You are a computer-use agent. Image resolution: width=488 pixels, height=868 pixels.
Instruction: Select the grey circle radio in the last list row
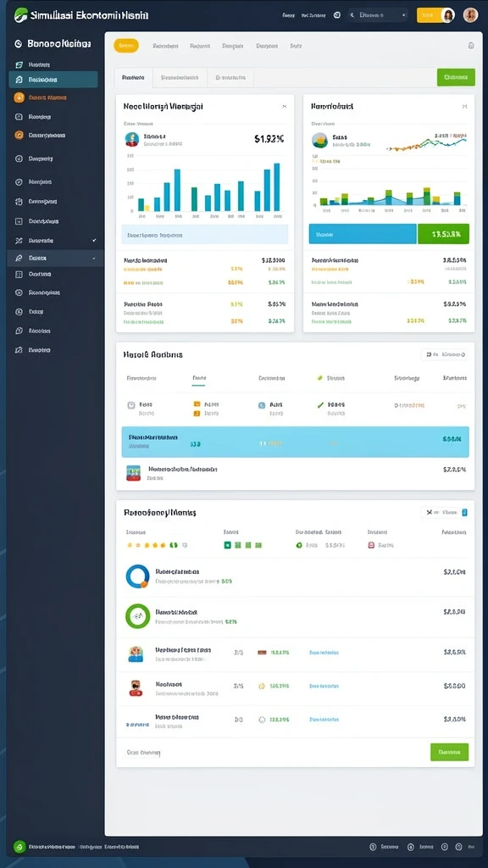(263, 721)
